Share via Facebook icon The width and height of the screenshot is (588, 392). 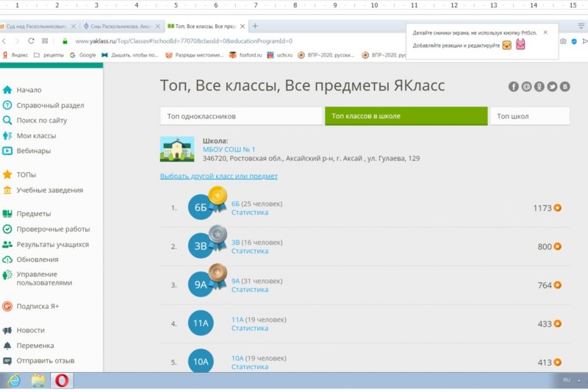pyautogui.click(x=513, y=87)
